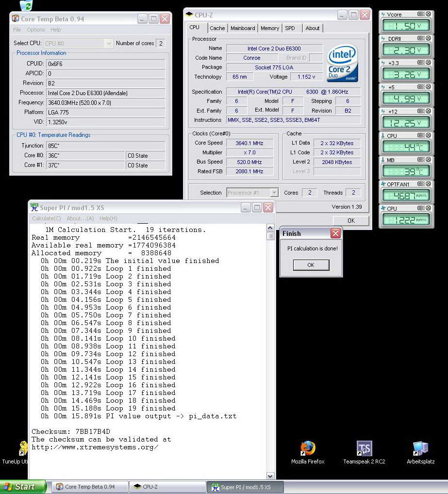This screenshot has width=448, height=494.
Task: Click Super PI scrollbar down arrow
Action: (270, 476)
